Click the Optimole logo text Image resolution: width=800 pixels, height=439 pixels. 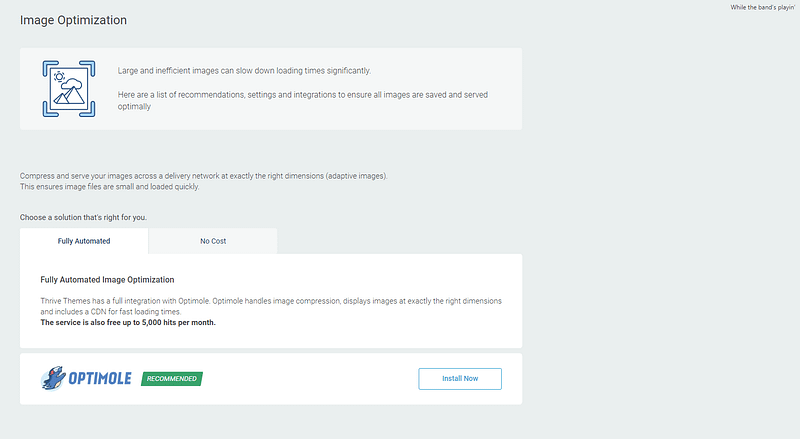pos(101,379)
